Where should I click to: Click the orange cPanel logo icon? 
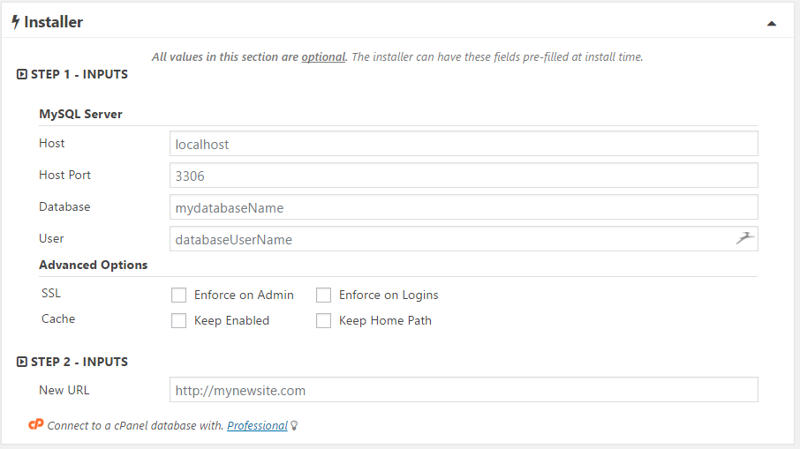pyautogui.click(x=36, y=425)
